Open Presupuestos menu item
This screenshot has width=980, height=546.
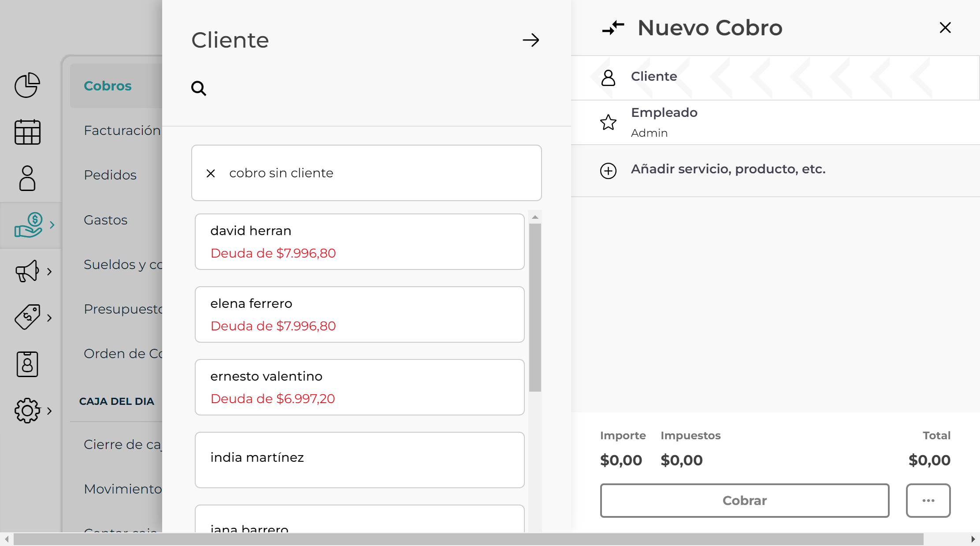click(x=123, y=309)
